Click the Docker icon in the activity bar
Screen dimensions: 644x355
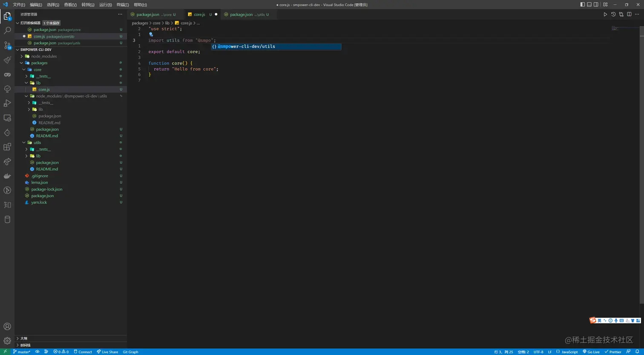tap(7, 176)
